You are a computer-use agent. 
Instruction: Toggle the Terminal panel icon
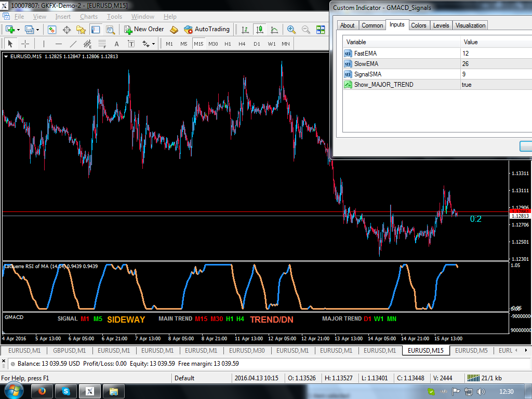[x=96, y=30]
